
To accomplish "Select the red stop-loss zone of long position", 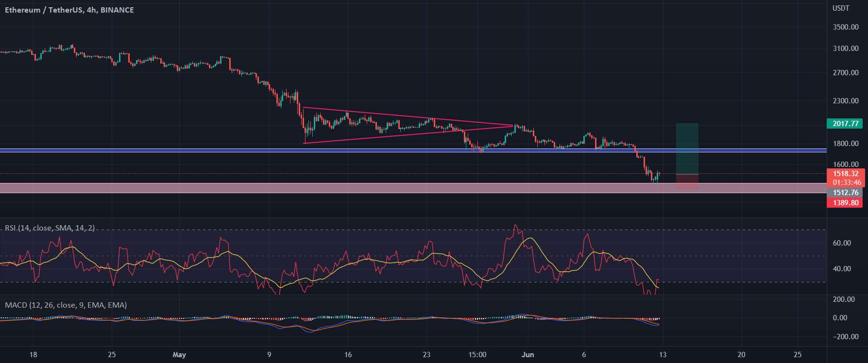I will click(x=687, y=181).
